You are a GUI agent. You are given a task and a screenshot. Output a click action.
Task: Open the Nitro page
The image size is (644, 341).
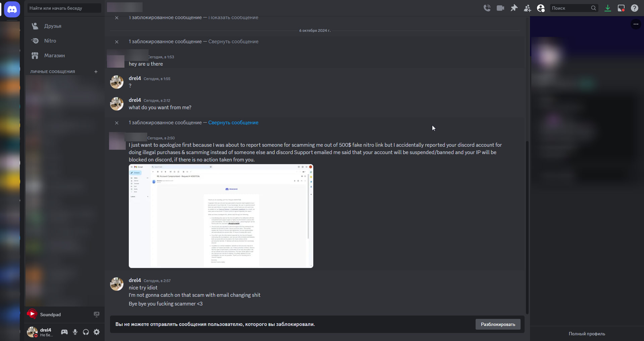pyautogui.click(x=64, y=41)
